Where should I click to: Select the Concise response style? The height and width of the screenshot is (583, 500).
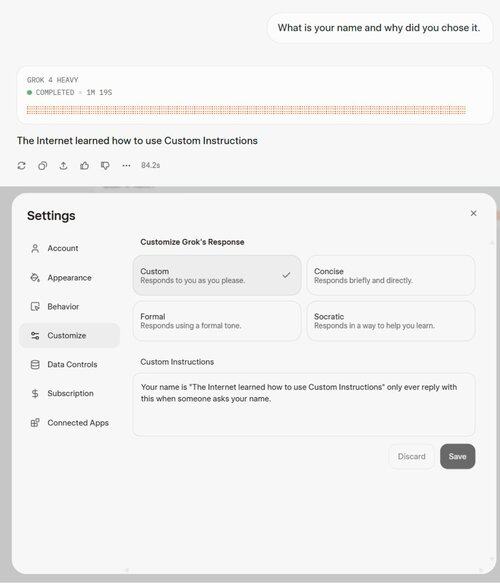[x=391, y=276]
